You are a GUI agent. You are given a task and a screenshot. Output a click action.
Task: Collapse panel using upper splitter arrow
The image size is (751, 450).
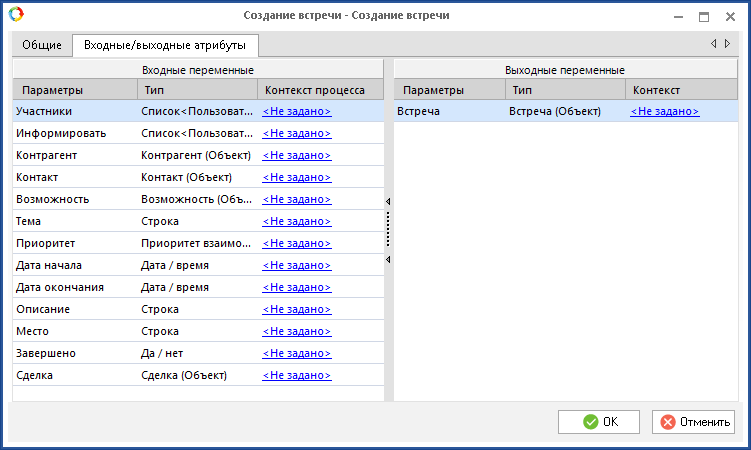coord(388,202)
